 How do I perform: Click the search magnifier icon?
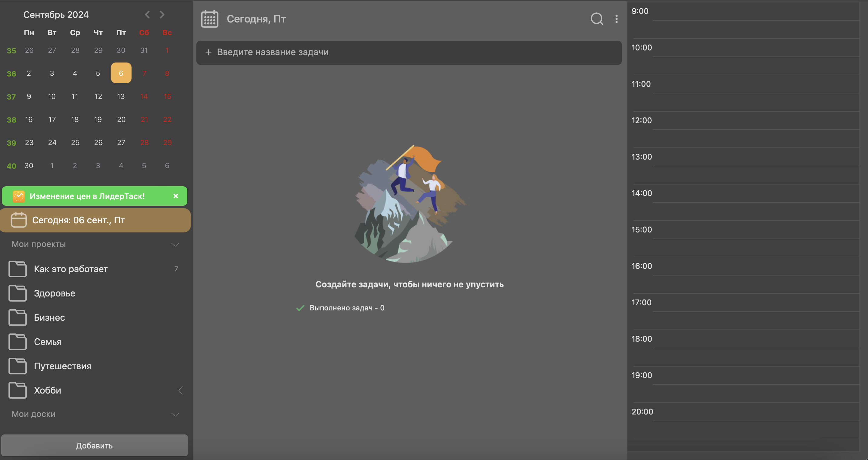pos(596,19)
